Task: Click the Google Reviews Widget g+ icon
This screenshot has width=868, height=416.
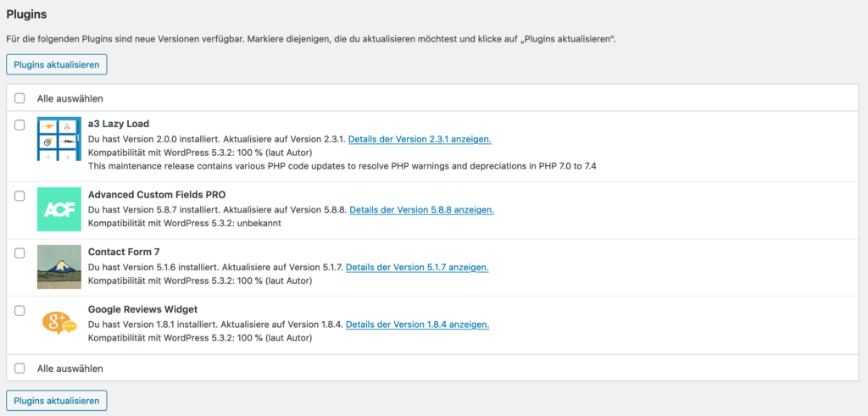Action: click(x=58, y=324)
